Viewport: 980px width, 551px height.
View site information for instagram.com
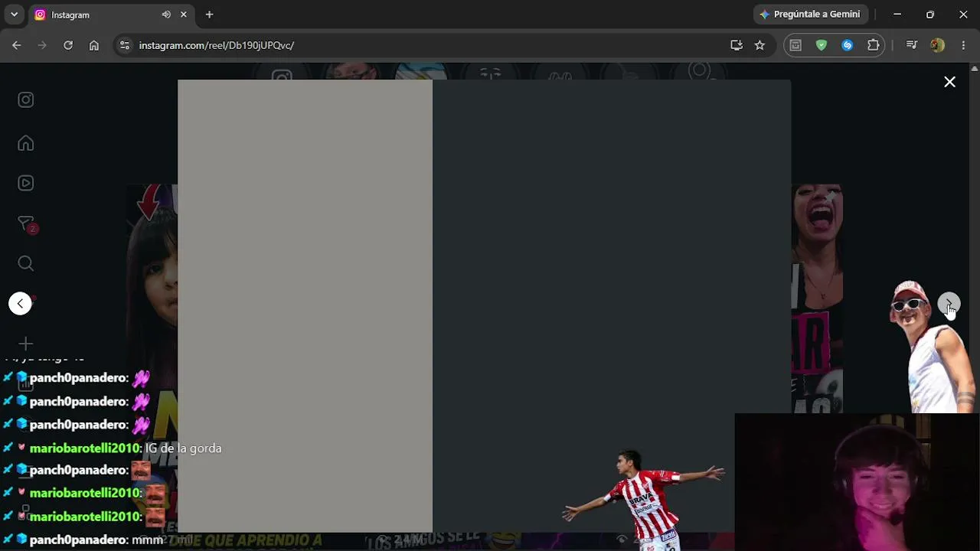(125, 45)
